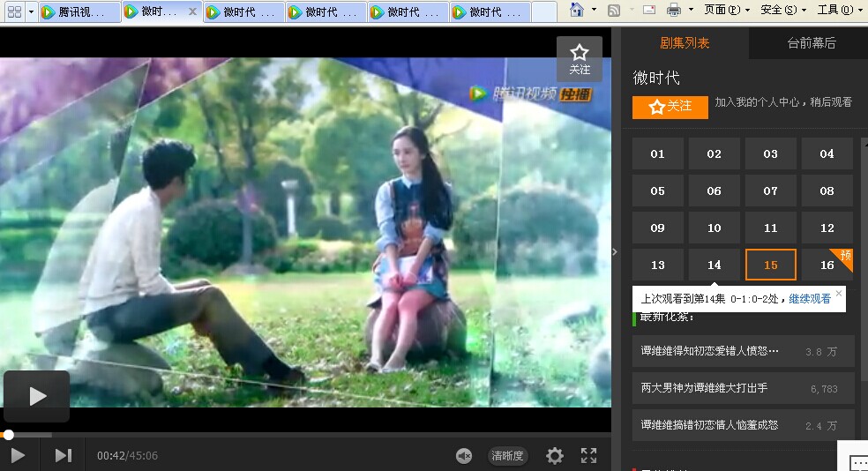Play episode 07
Screen dimensions: 868x471
pos(771,191)
